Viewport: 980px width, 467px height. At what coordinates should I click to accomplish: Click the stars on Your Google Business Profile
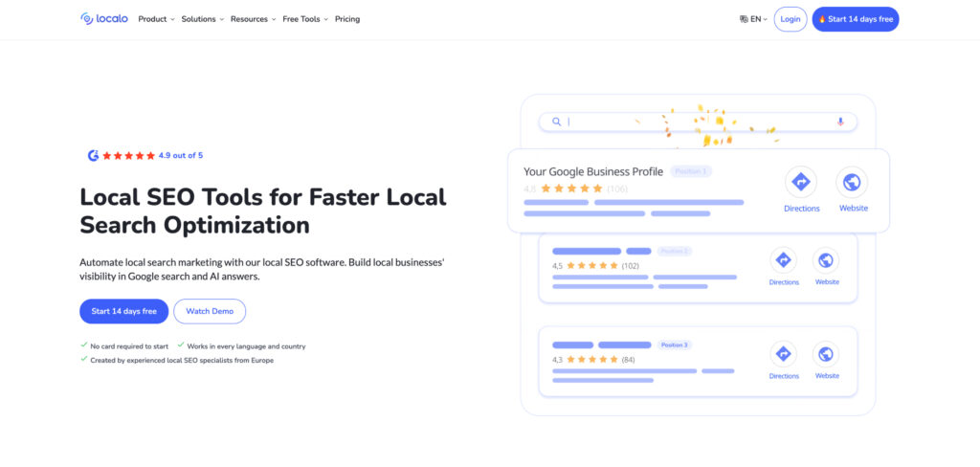tap(572, 189)
